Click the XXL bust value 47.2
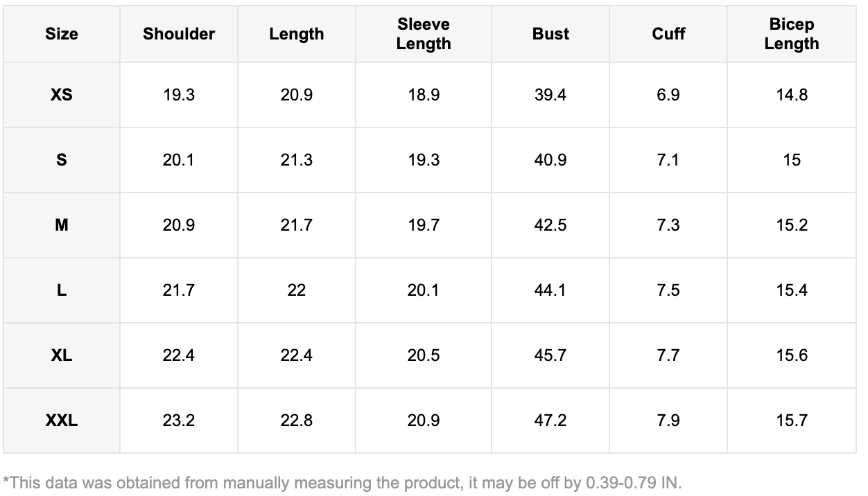The width and height of the screenshot is (868, 496). (550, 420)
